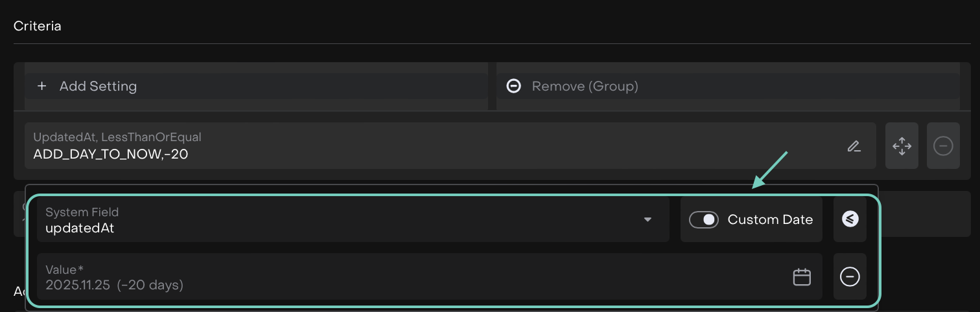Toggle the Custom Date switch

(704, 220)
